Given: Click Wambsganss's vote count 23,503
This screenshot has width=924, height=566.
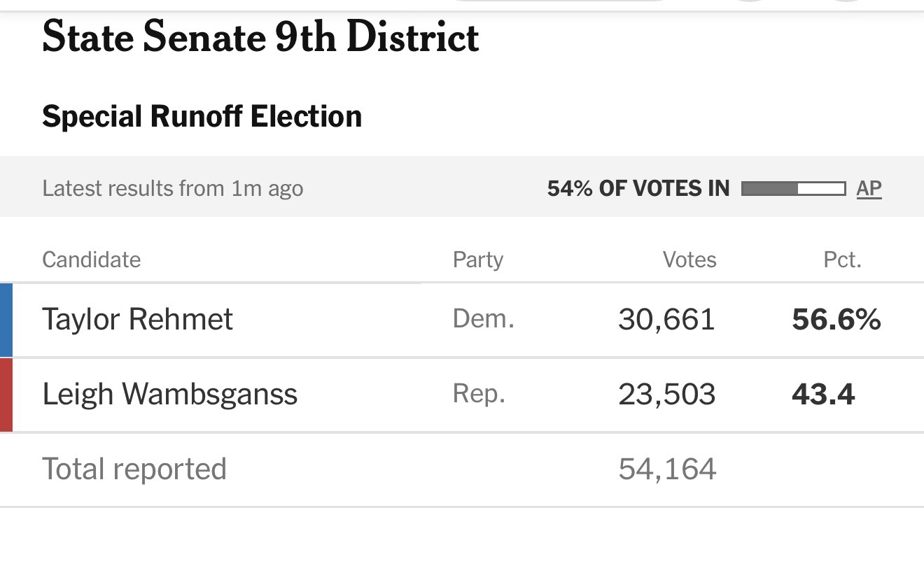Looking at the screenshot, I should (x=666, y=395).
